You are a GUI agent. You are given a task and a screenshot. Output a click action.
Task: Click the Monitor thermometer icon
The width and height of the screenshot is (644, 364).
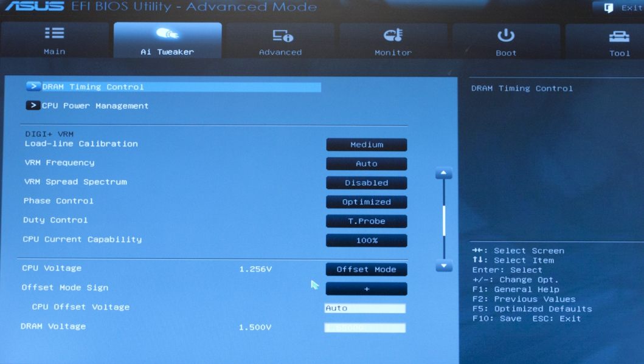pos(393,35)
